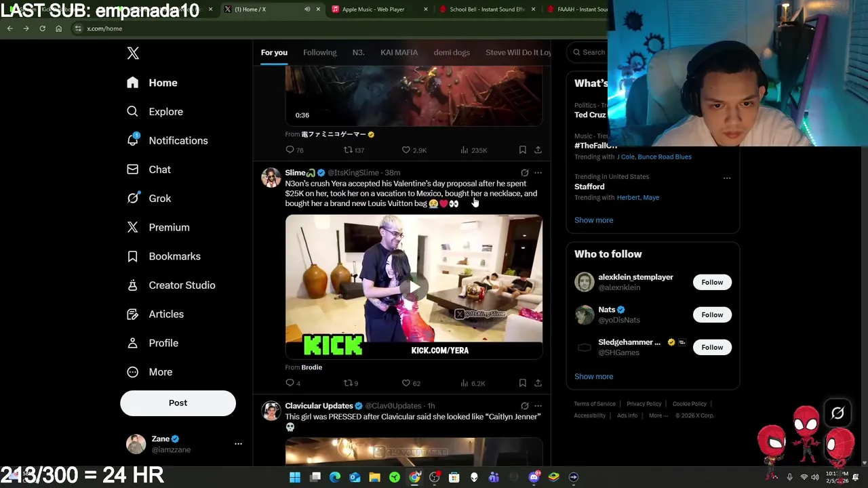Switch to N3. tab
Screen dimensions: 868x488
tap(358, 52)
